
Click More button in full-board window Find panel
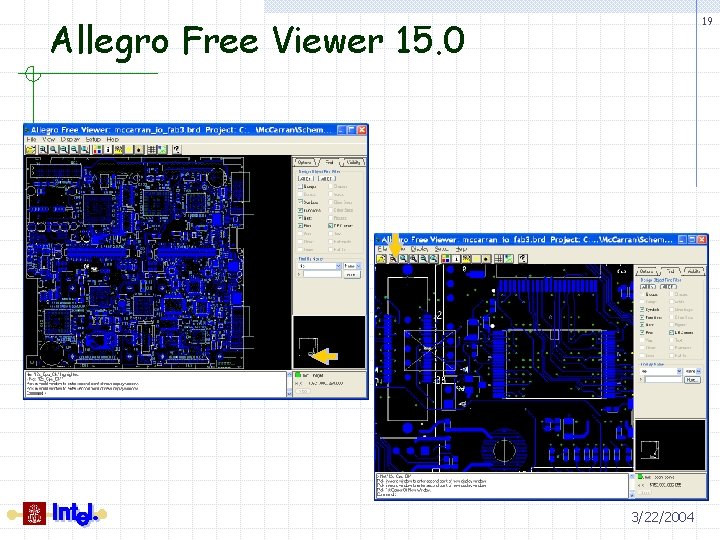[x=352, y=275]
